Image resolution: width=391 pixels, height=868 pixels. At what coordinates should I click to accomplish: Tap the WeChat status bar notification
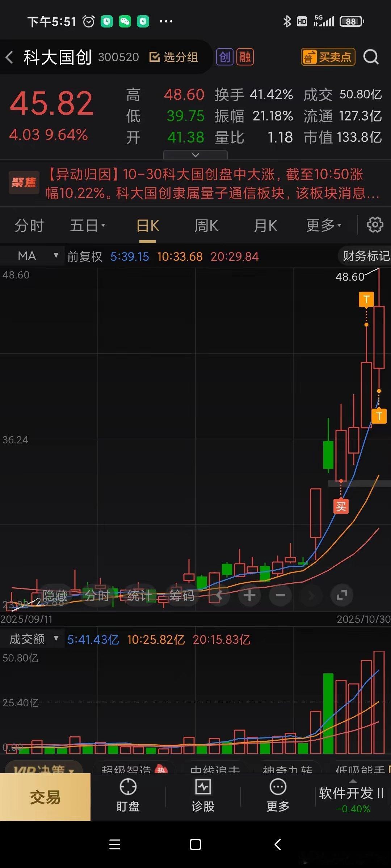point(125,22)
